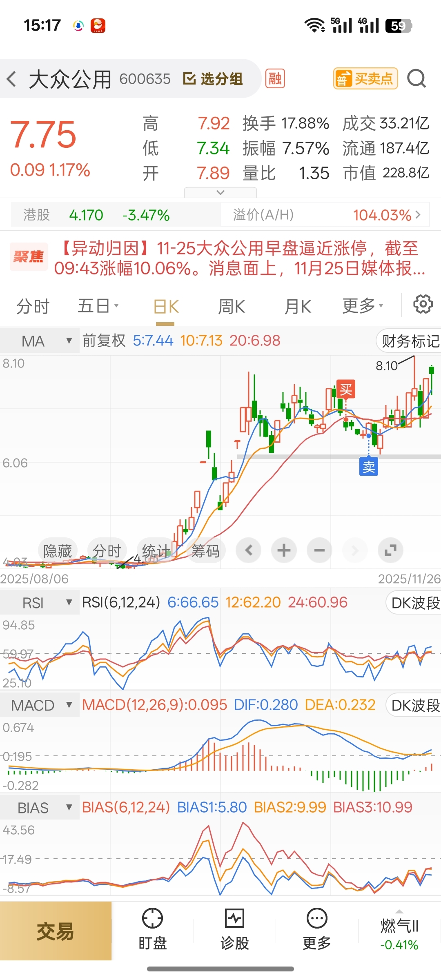The height and width of the screenshot is (980, 441).
Task: Open 选分组 group selection
Action: (x=213, y=79)
